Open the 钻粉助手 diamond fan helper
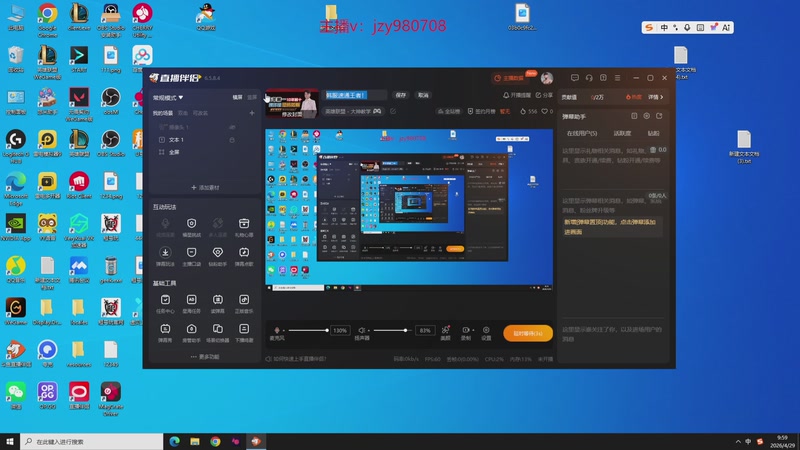 click(x=218, y=256)
